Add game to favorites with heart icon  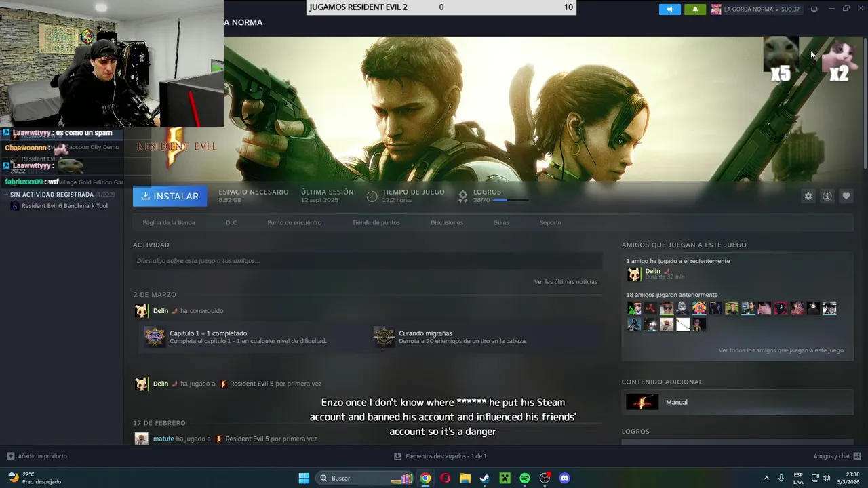tap(846, 196)
